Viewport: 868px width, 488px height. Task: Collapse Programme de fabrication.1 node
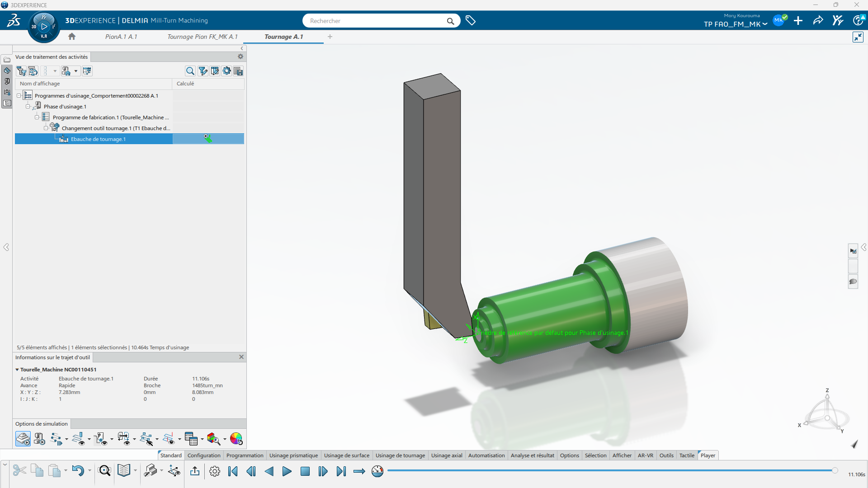pos(37,117)
